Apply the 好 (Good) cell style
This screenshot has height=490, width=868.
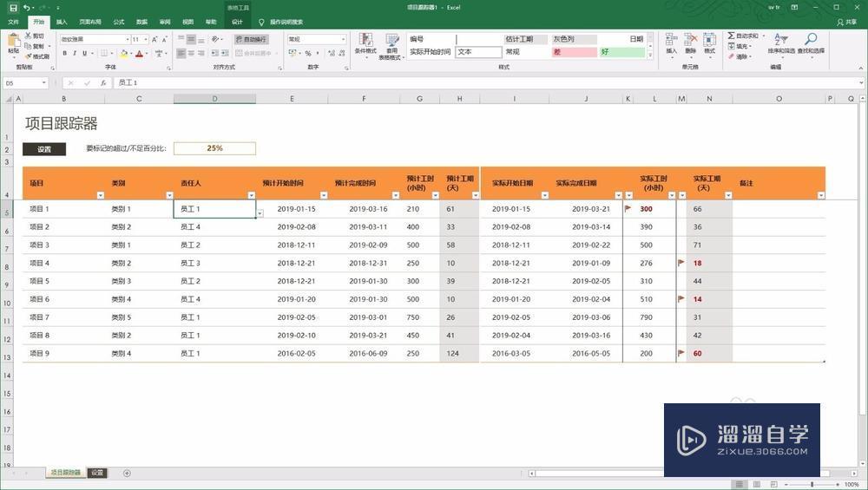621,52
